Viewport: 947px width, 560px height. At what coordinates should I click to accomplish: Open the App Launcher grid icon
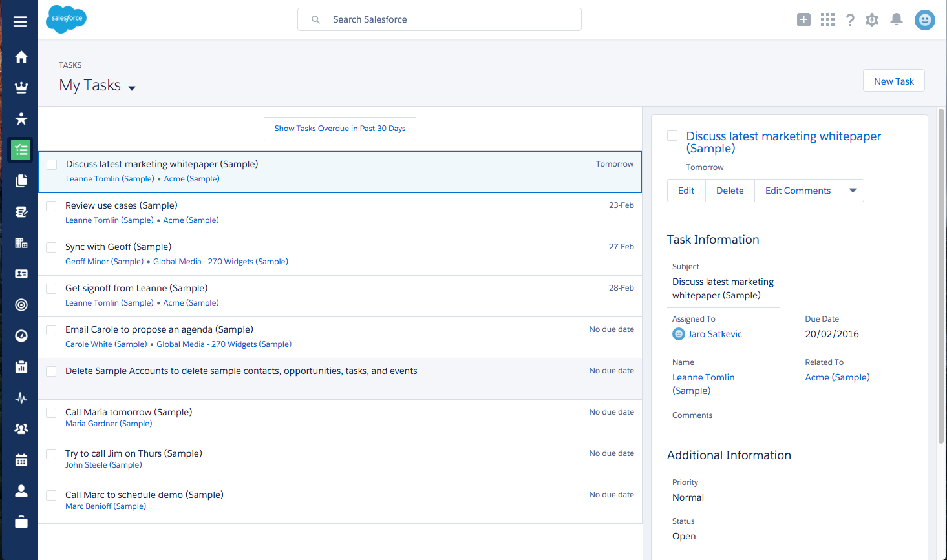pyautogui.click(x=827, y=20)
